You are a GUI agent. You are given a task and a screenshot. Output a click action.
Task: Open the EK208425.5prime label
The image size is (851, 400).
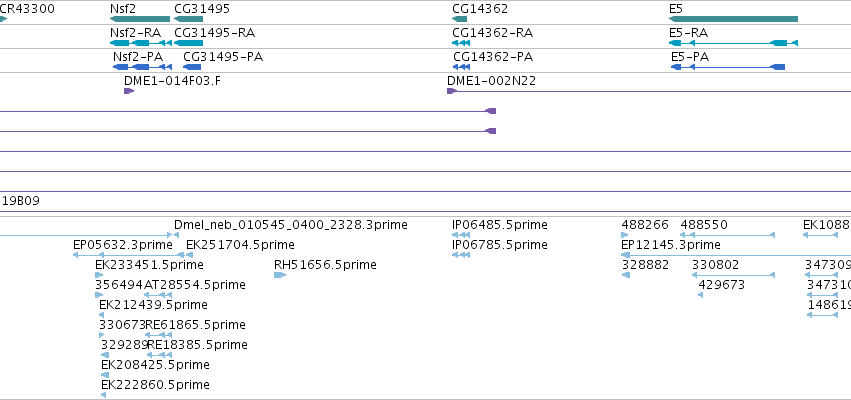[155, 365]
